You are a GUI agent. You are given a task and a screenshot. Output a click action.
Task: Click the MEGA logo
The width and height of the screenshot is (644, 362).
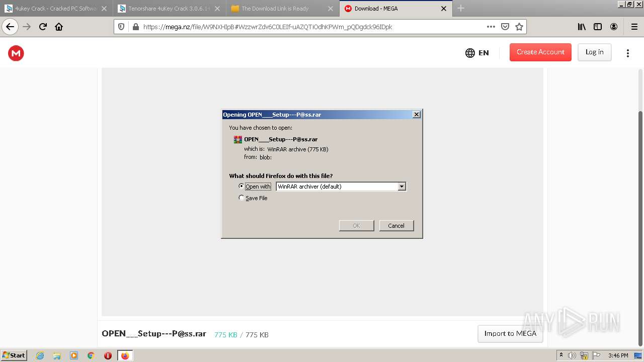click(16, 53)
